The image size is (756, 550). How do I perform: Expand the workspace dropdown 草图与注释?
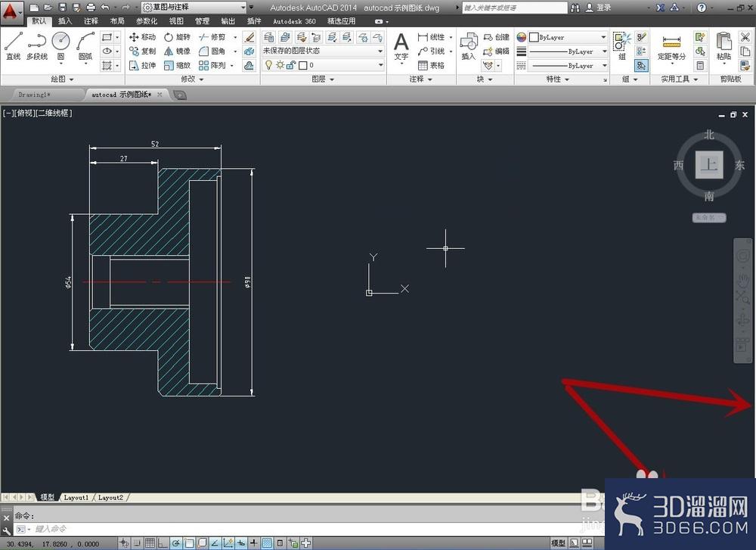[x=194, y=8]
